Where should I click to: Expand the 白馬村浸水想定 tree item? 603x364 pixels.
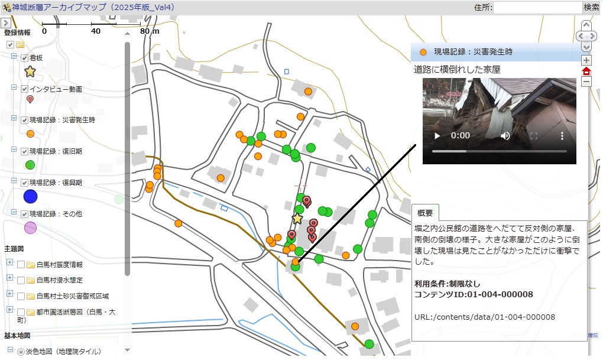[9, 278]
